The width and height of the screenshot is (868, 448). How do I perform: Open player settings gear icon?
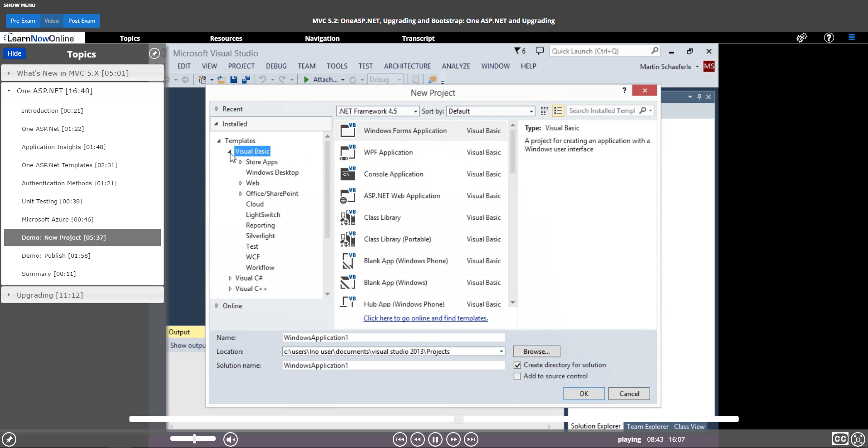pos(801,38)
